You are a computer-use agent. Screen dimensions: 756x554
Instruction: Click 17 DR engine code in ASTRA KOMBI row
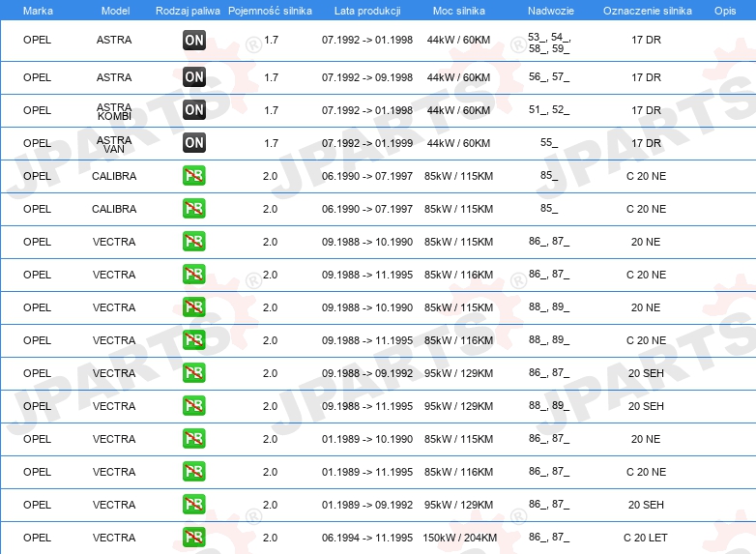[646, 110]
